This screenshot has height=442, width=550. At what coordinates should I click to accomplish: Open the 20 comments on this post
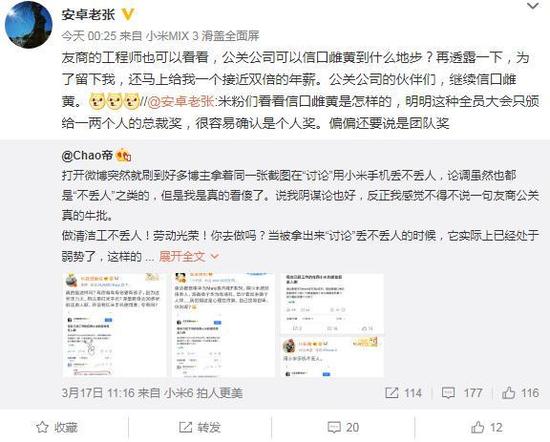[x=343, y=427]
